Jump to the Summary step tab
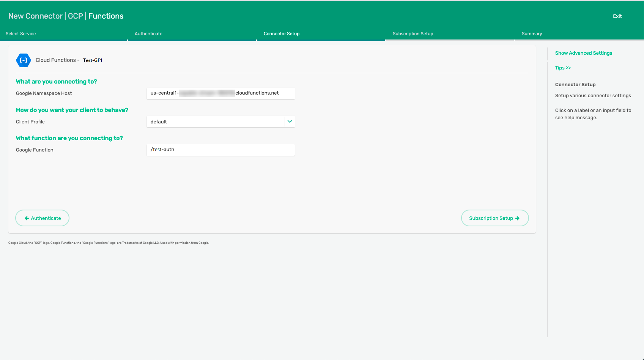644x360 pixels. click(x=532, y=34)
